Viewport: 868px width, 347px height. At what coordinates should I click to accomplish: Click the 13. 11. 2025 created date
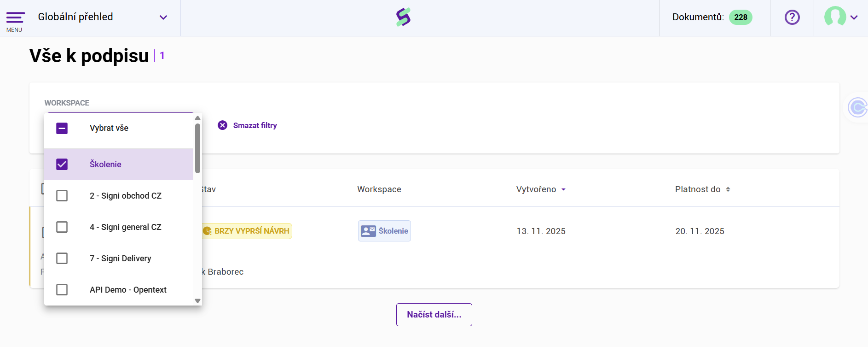point(541,231)
